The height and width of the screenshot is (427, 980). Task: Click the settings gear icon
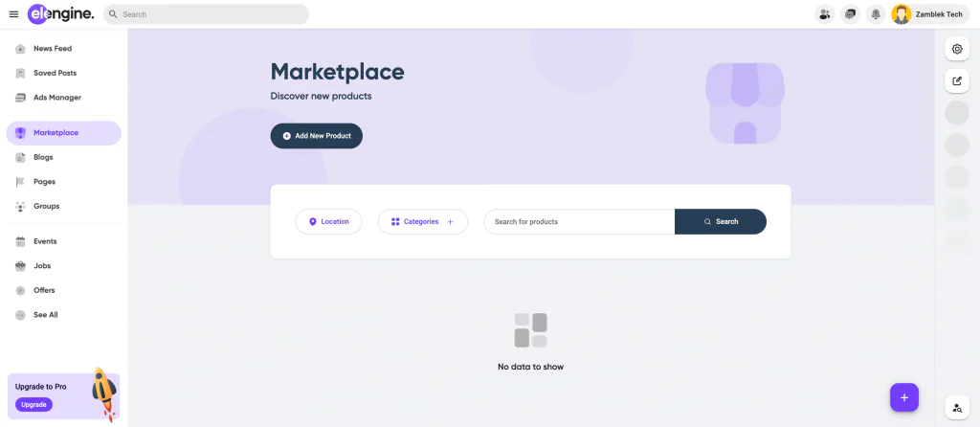point(957,49)
